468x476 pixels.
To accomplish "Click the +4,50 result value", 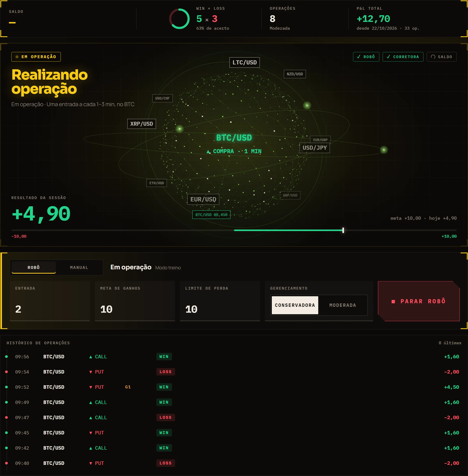I will (x=452, y=387).
